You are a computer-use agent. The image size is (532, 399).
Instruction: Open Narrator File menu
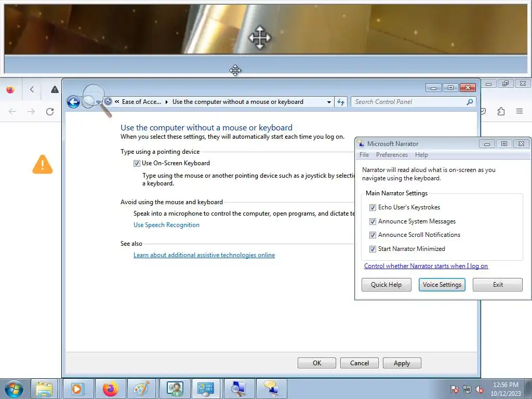[x=364, y=155]
